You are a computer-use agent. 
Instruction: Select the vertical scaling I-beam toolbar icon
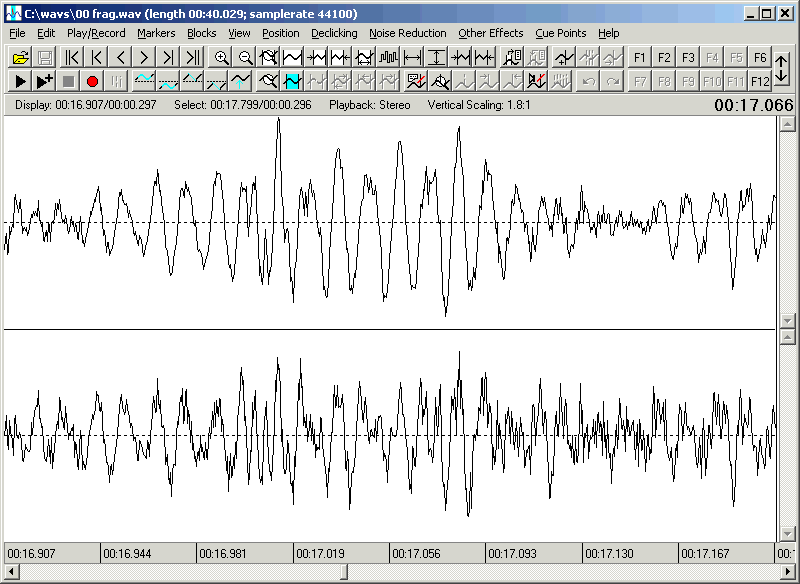tap(436, 58)
